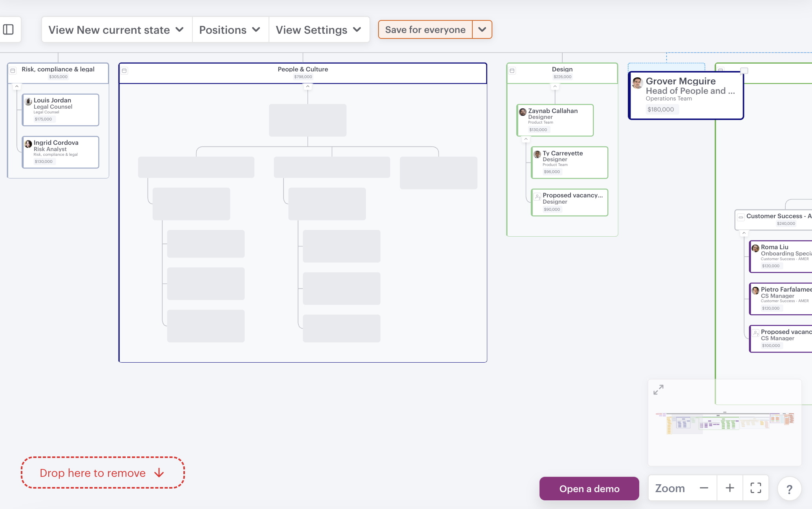Click Louis Jordan's avatar photo
Viewport: 812px width, 509px height.
[x=29, y=102]
